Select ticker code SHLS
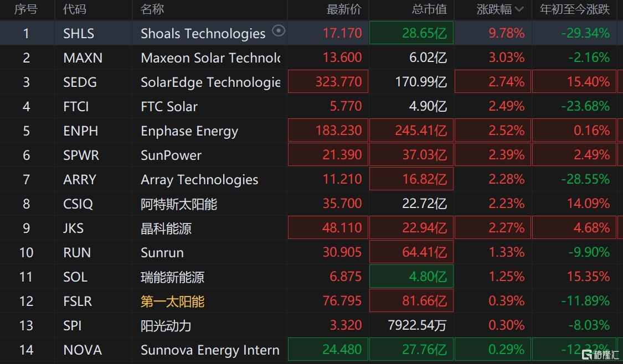 click(x=79, y=33)
